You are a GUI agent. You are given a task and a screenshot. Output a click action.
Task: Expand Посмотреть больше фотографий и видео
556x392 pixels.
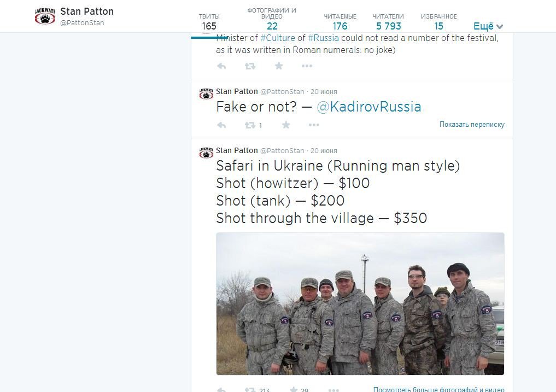(438, 389)
